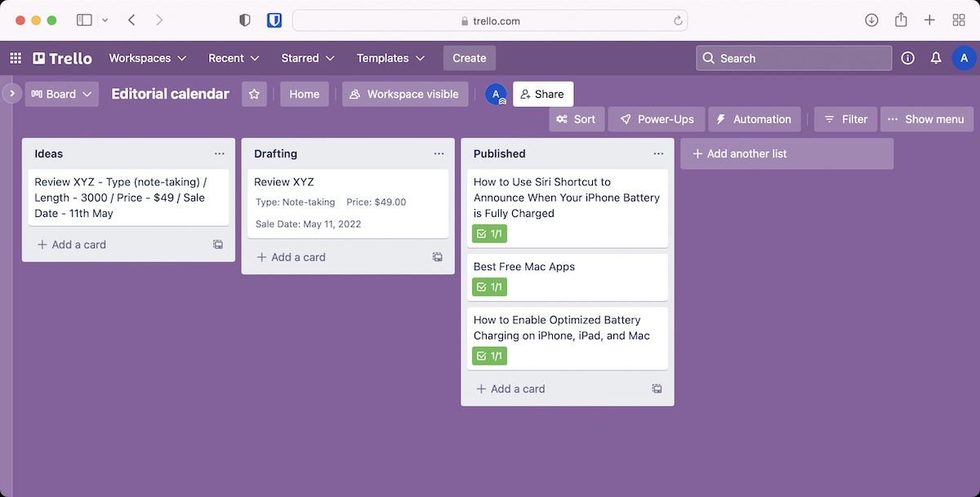The image size is (980, 497).
Task: Open Published list actions menu
Action: [658, 153]
